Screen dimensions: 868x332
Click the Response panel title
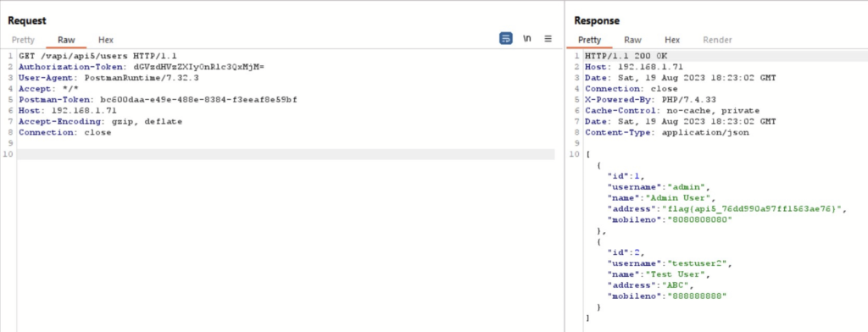[597, 20]
